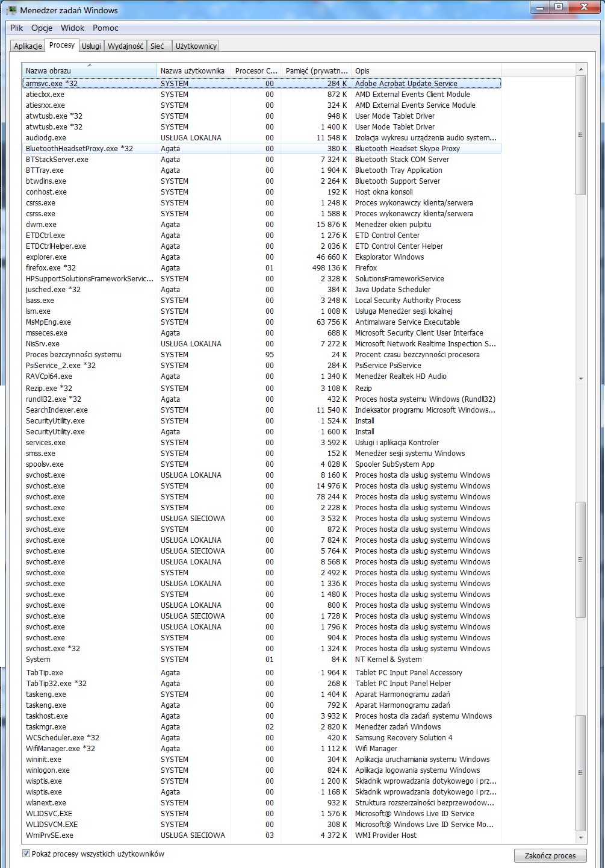Select the Procesy tab

pos(62,45)
